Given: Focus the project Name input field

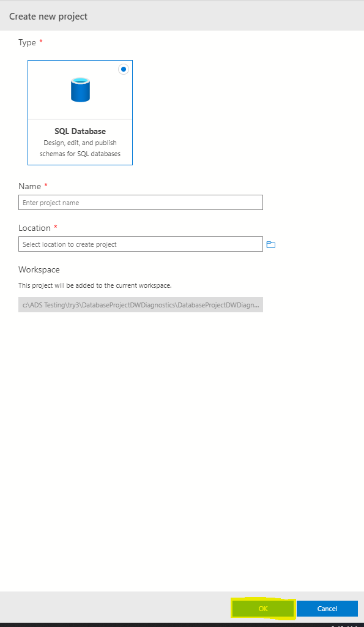Looking at the screenshot, I should tap(141, 202).
